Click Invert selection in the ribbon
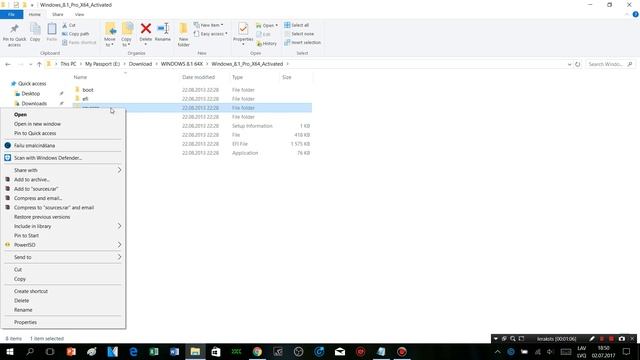 click(302, 42)
